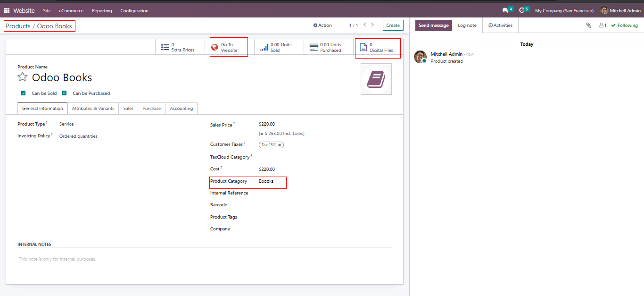The height and width of the screenshot is (296, 644).
Task: Click the followers count icon
Action: 603,25
